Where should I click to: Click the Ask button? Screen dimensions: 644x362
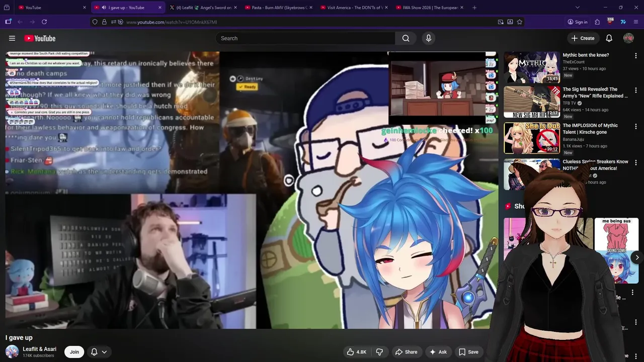(x=438, y=352)
